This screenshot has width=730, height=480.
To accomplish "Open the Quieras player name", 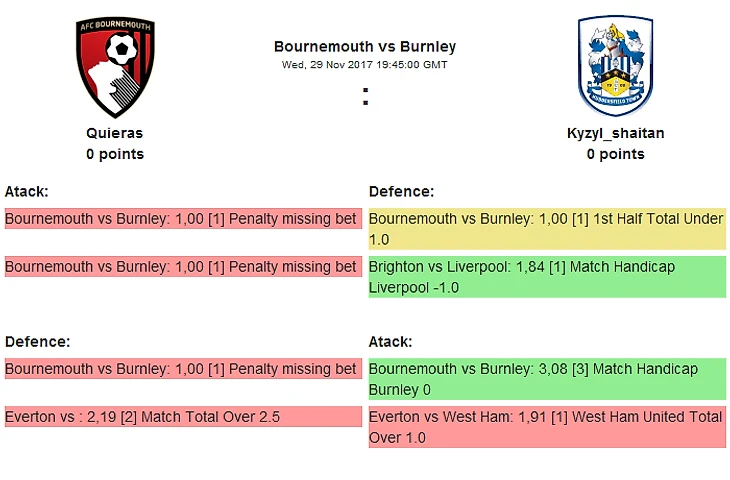I will tap(115, 133).
